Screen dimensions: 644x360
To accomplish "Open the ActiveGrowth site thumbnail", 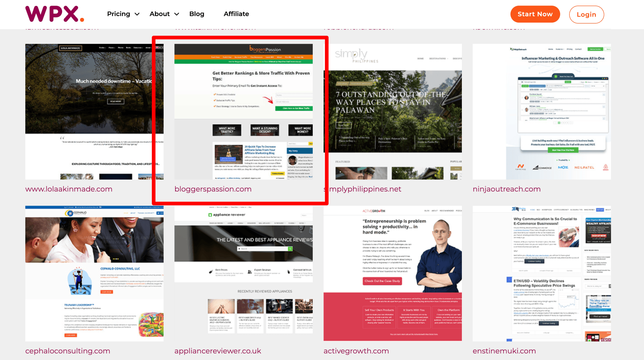I will tap(392, 273).
